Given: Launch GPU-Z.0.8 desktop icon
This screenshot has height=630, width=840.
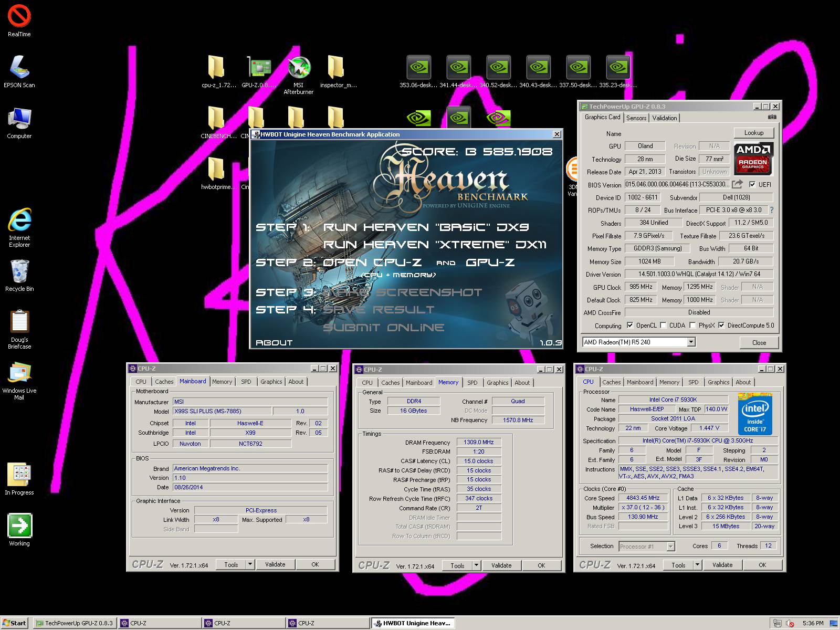Looking at the screenshot, I should coord(259,71).
